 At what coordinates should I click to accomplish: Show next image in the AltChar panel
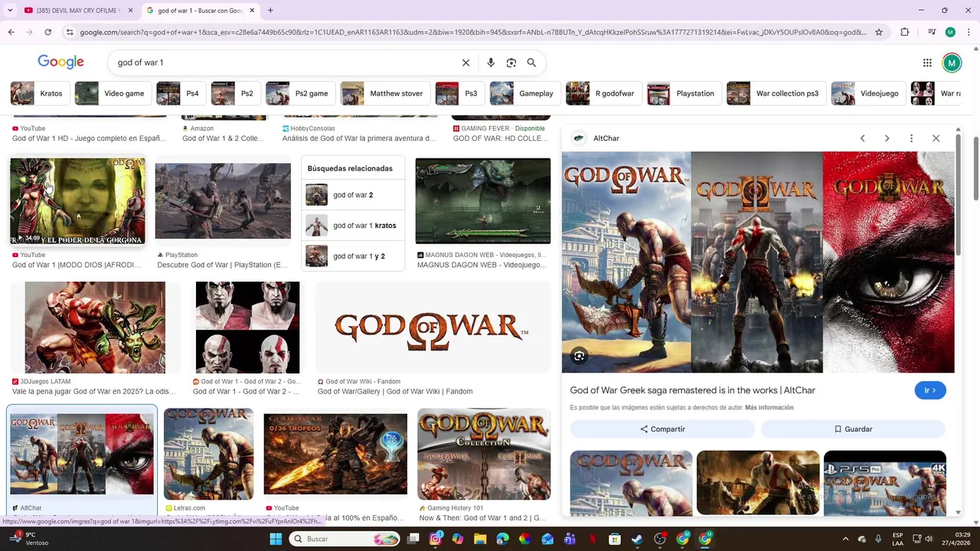click(887, 139)
